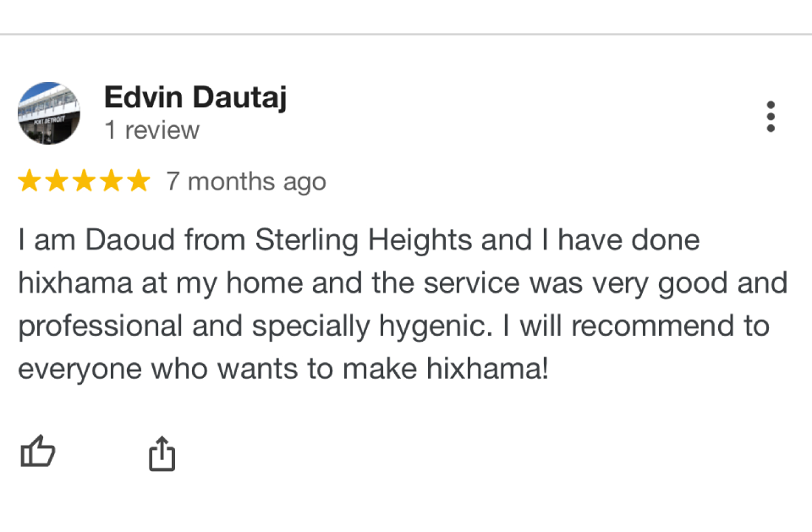Click the word "professional" in review
This screenshot has height=532, width=812.
pyautogui.click(x=101, y=326)
